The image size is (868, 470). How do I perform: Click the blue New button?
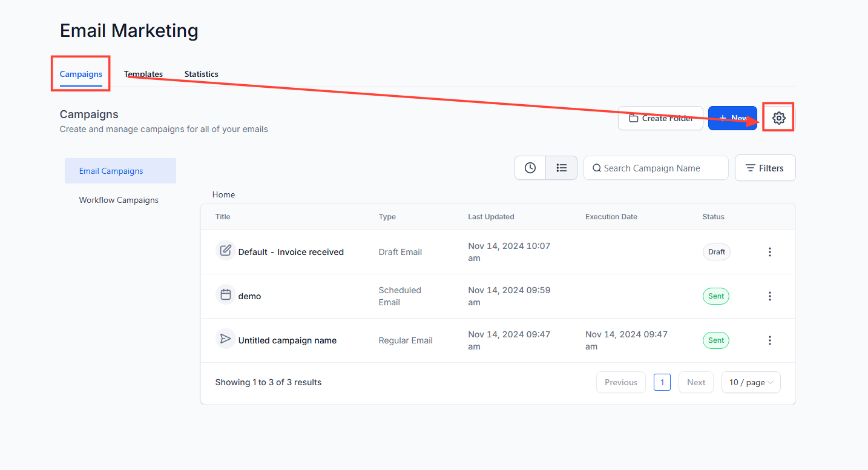[x=732, y=118]
